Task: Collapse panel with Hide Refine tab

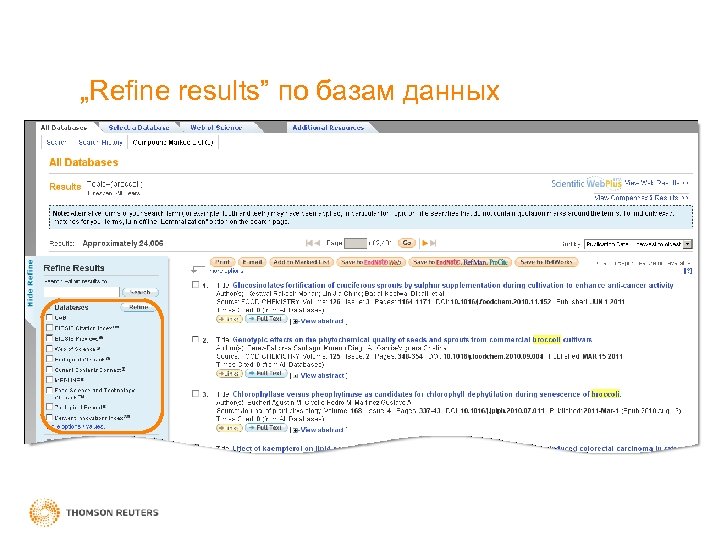Action: pos(30,283)
